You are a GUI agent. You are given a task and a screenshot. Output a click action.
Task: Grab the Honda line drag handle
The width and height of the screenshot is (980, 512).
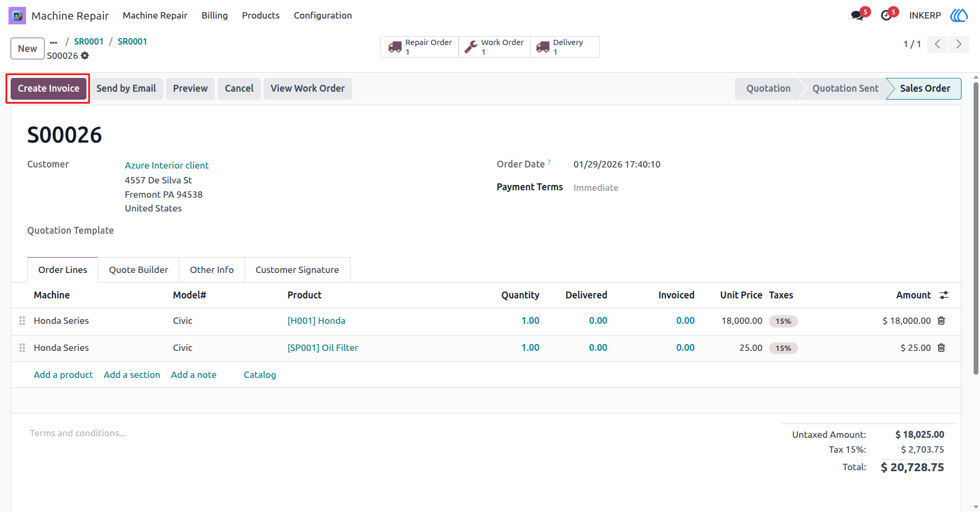click(x=22, y=321)
